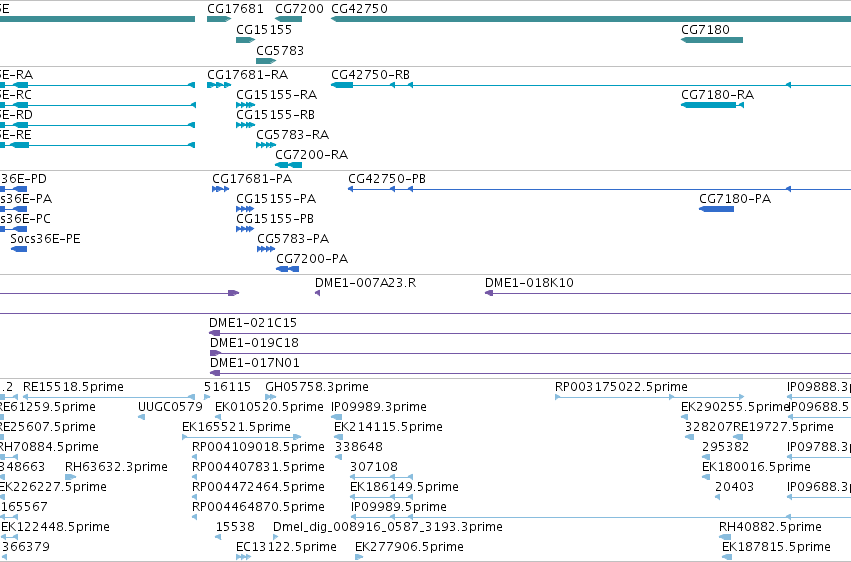851x562 pixels.
Task: Select transcript CG15155-RA label
Action: point(276,94)
